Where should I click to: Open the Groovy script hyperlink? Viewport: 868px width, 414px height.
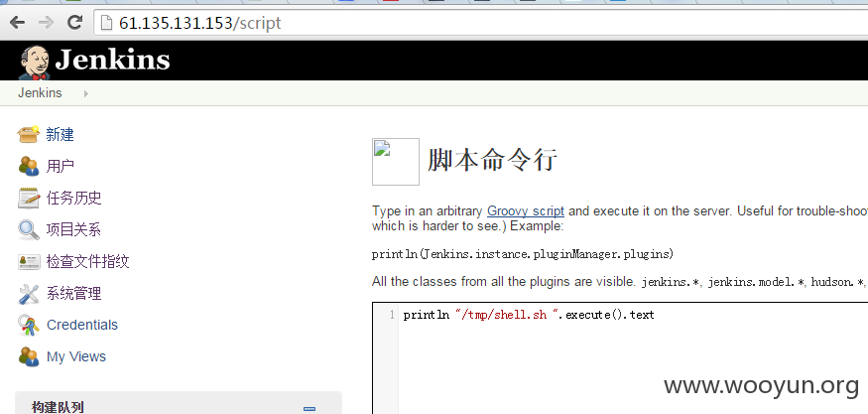coord(526,210)
